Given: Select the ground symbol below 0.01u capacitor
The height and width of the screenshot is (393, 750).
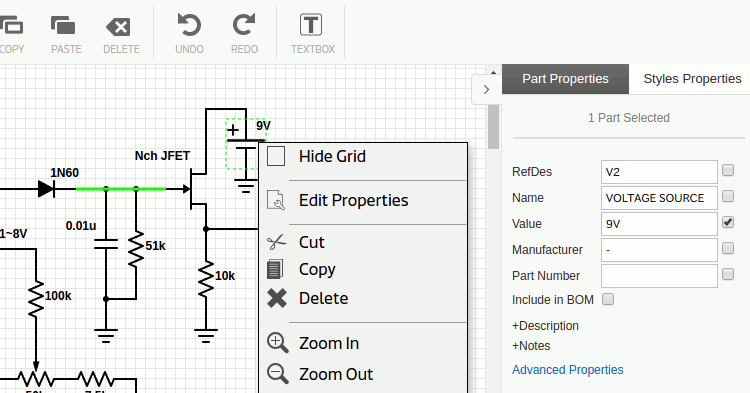Looking at the screenshot, I should pyautogui.click(x=106, y=336).
